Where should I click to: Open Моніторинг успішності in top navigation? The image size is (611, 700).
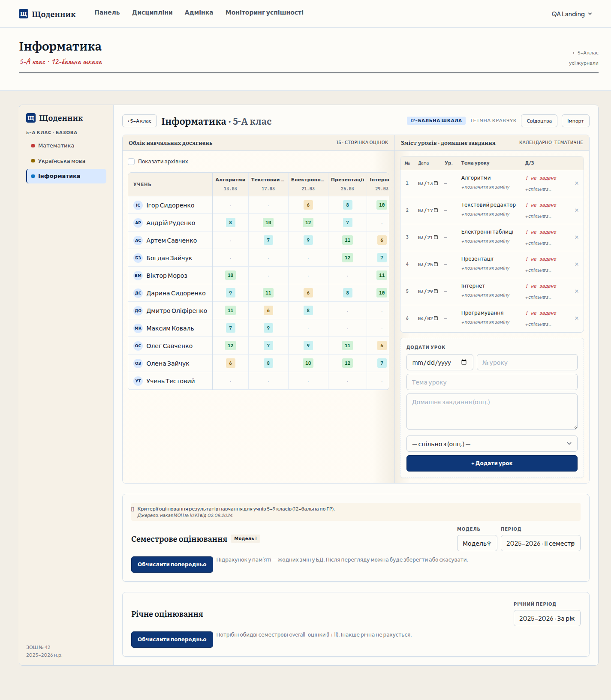pyautogui.click(x=265, y=12)
